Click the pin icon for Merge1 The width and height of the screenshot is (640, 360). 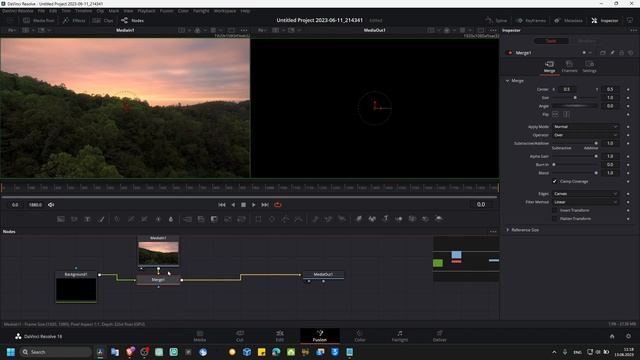tap(612, 53)
